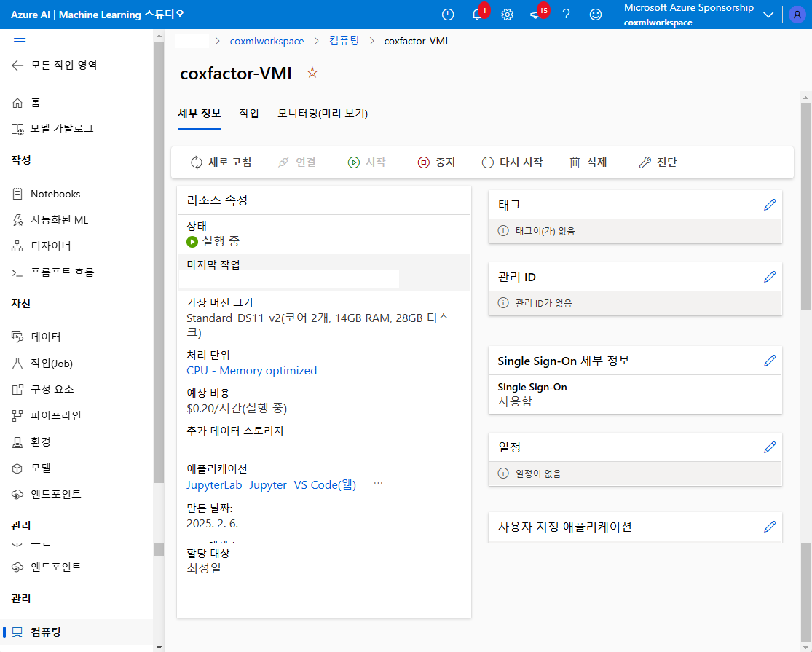This screenshot has width=812, height=652.
Task: Open recent history clock icon
Action: click(x=448, y=15)
